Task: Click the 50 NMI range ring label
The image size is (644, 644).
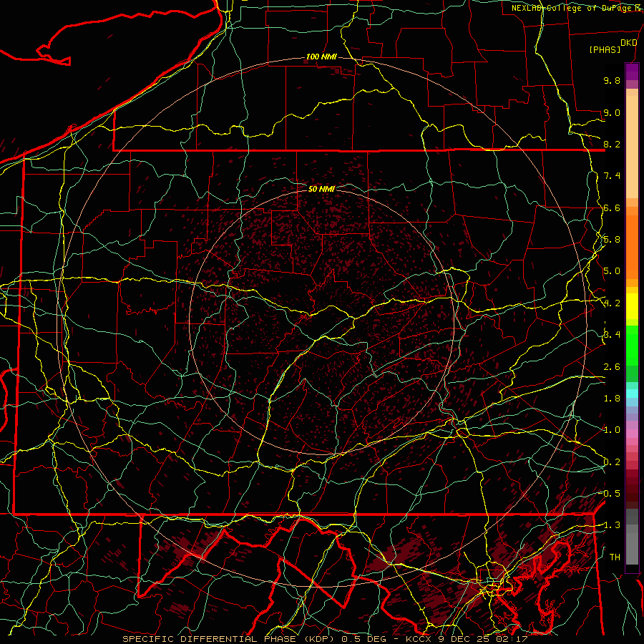Action: click(x=321, y=189)
